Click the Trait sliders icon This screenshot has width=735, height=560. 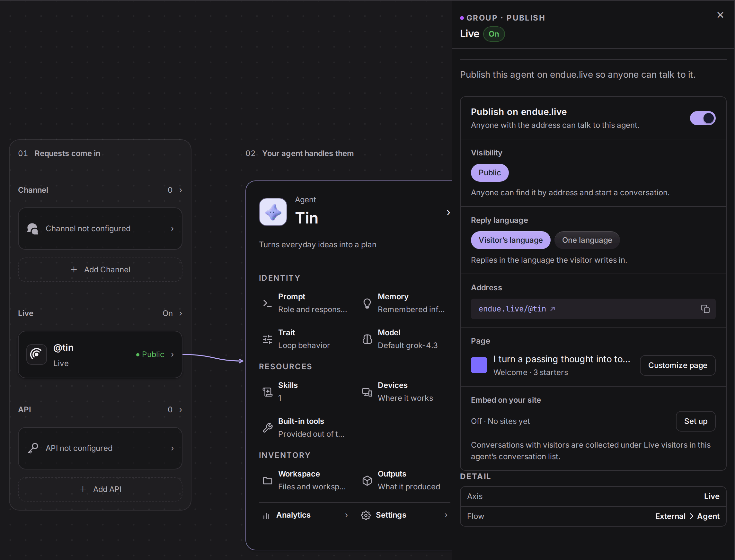268,339
